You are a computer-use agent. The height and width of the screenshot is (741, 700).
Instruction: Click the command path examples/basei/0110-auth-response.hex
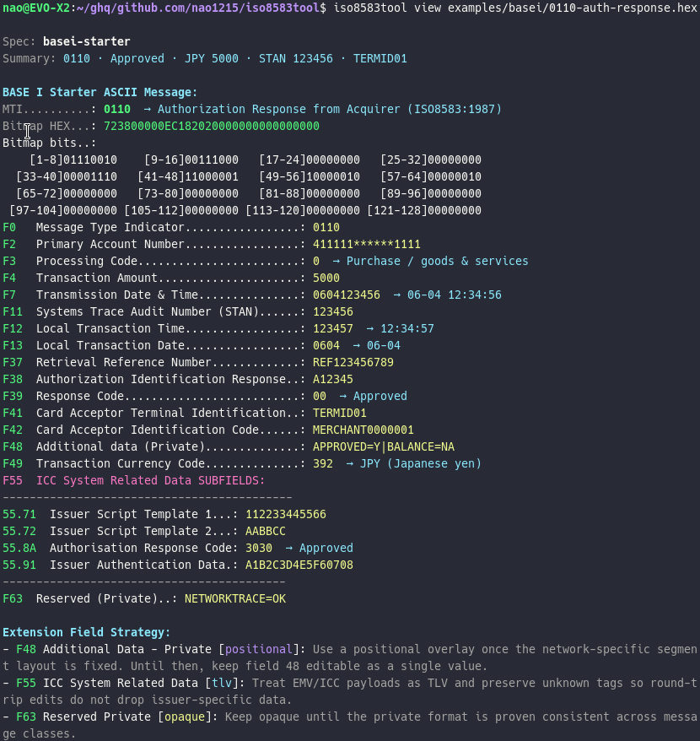pyautogui.click(x=573, y=8)
